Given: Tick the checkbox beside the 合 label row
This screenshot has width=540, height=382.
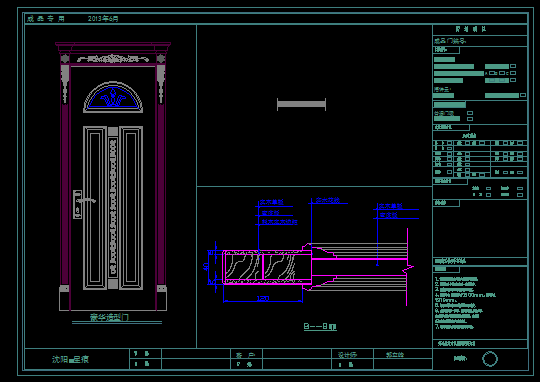Looking at the screenshot, I should click(x=470, y=113).
